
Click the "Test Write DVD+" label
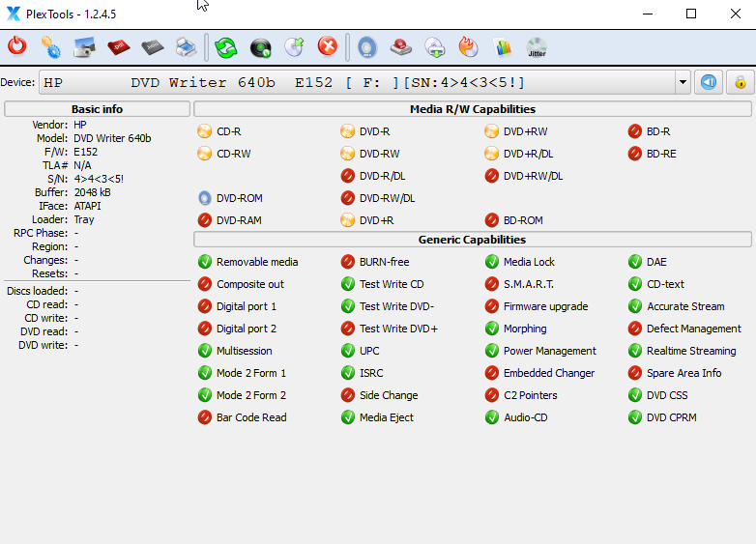[x=398, y=329]
